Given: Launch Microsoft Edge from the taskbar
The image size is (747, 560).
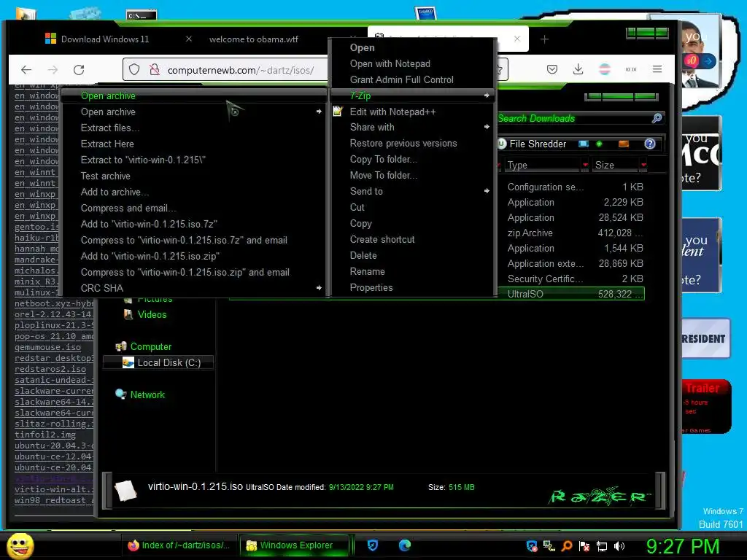Looking at the screenshot, I should click(x=405, y=545).
